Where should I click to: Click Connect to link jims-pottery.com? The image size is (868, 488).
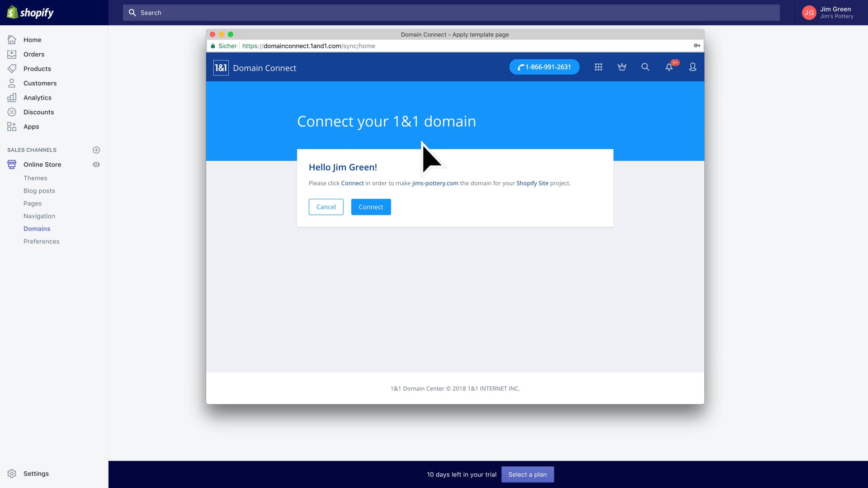(x=371, y=207)
